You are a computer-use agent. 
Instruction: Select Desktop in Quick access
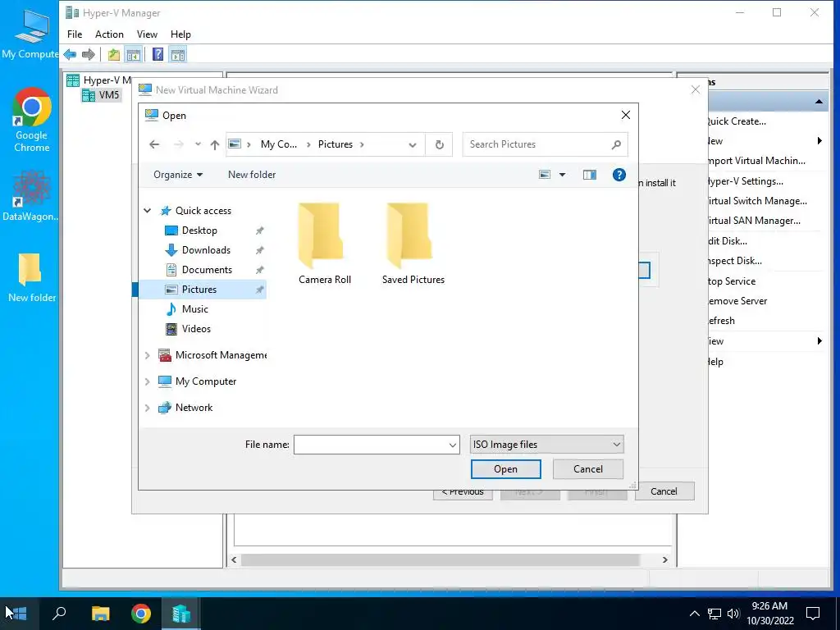199,231
